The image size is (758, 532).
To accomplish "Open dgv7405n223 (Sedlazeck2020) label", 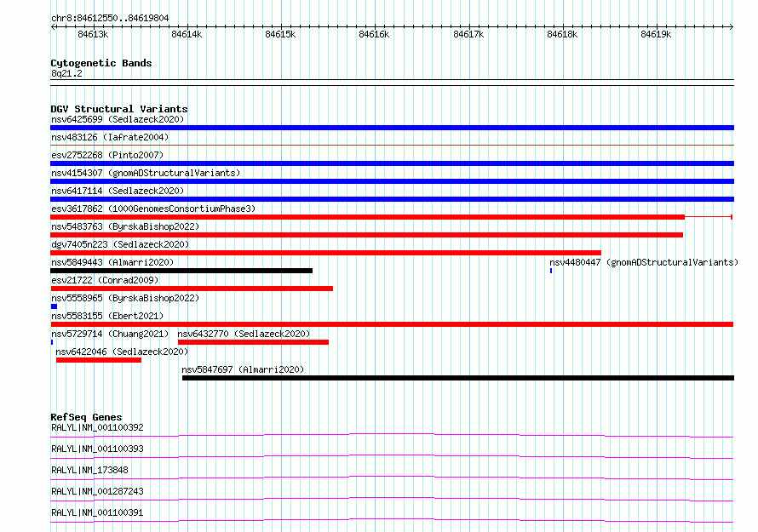I will [x=120, y=244].
